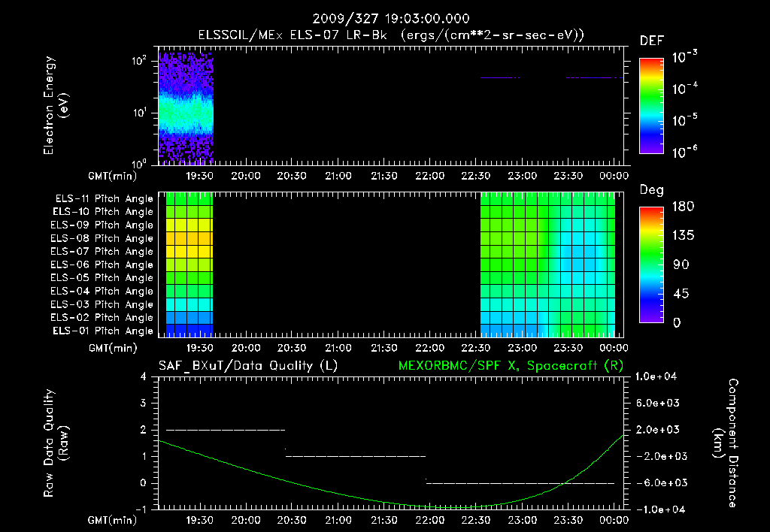Click 22:00 on the energy spectrogram time axis
The image size is (770, 532).
pyautogui.click(x=430, y=176)
